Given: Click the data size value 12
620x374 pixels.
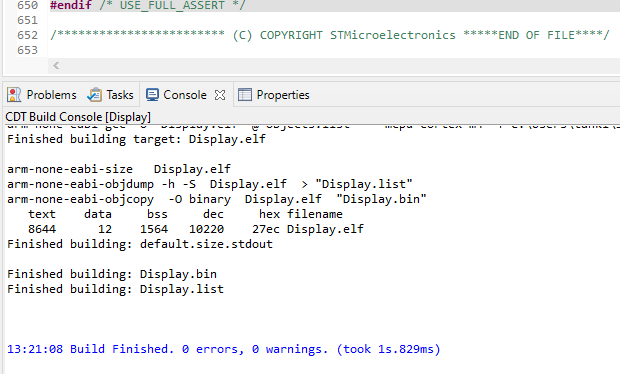Looking at the screenshot, I should pos(105,229).
